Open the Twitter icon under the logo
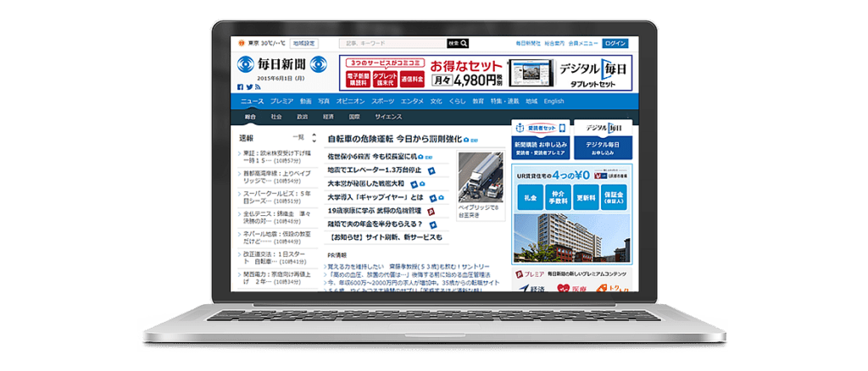 [x=249, y=86]
